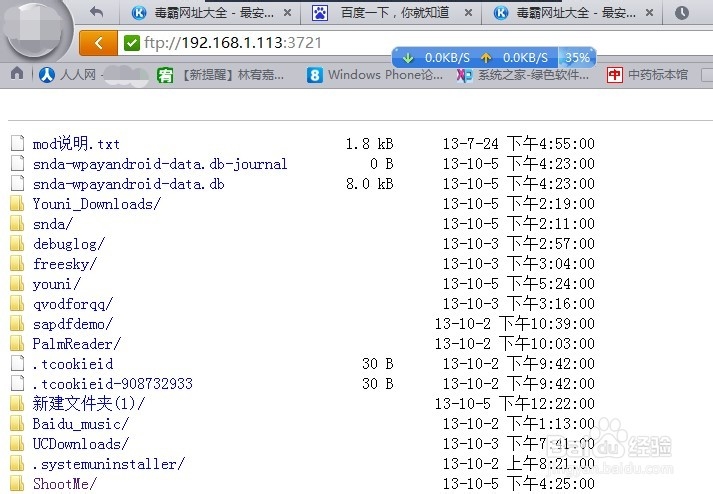Click file icon beside .tcookieid-908732933
Image resolution: width=713 pixels, height=494 pixels.
pos(17,383)
